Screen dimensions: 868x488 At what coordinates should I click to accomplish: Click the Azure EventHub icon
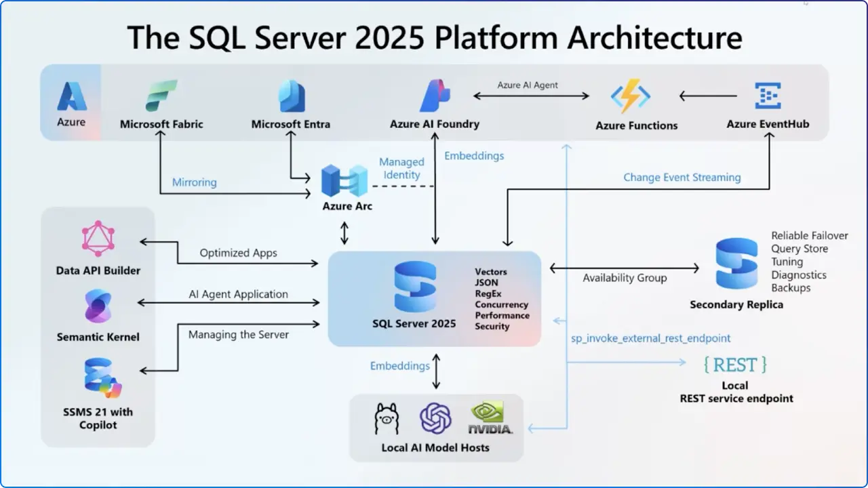pos(768,96)
